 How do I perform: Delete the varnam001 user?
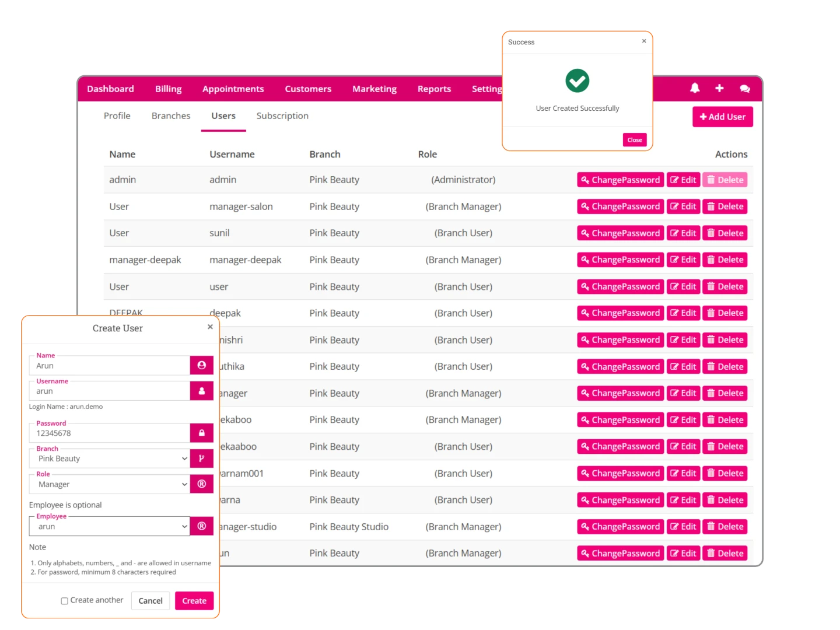tap(725, 473)
